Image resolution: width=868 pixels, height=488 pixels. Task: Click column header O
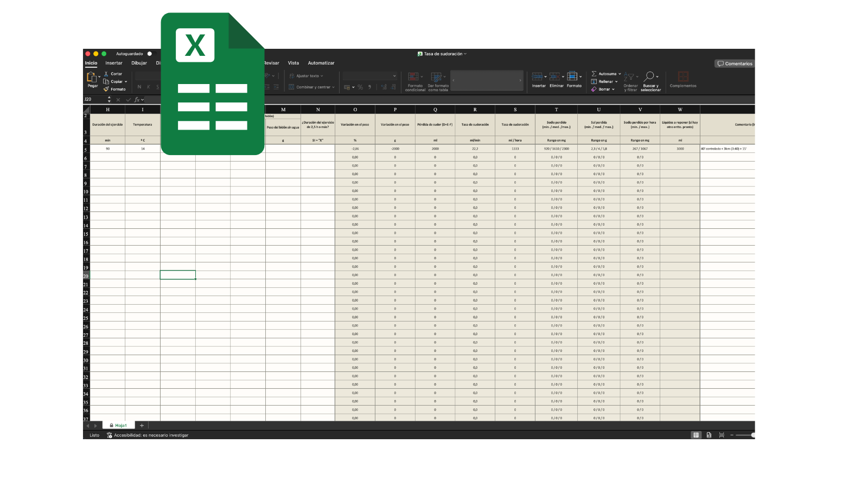(x=355, y=110)
